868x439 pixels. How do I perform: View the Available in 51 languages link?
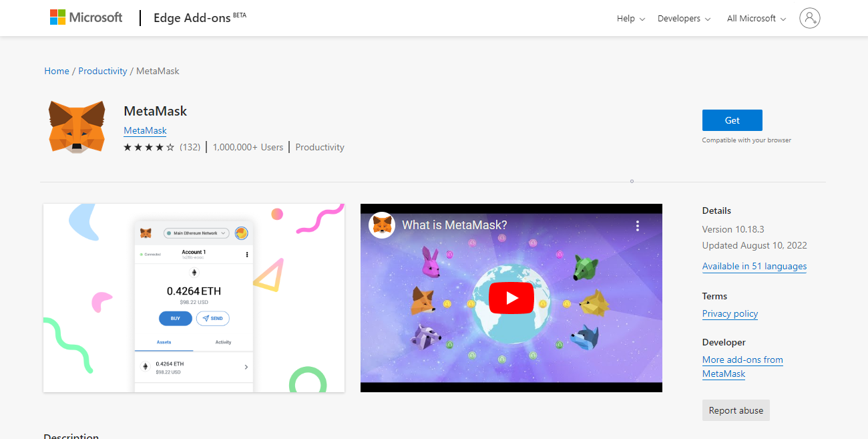point(754,266)
